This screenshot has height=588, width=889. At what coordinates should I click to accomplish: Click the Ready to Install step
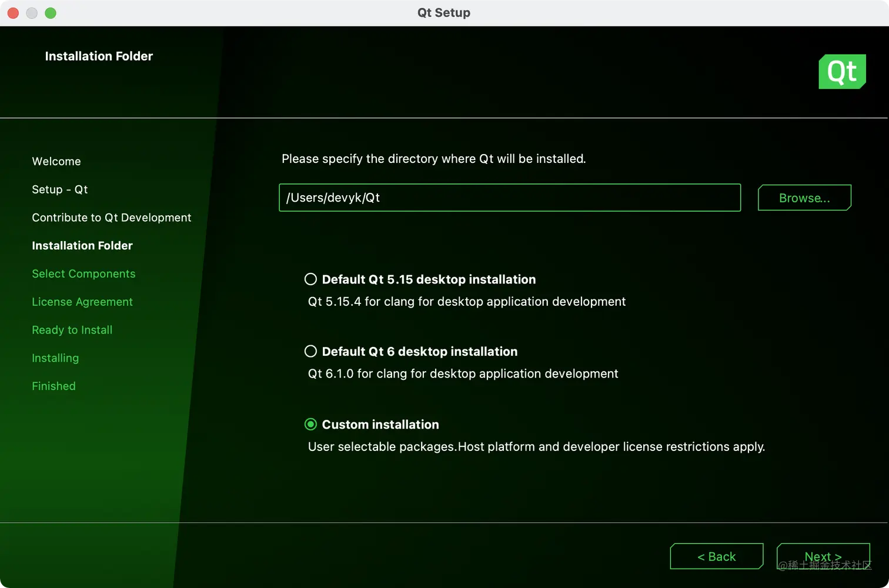[72, 330]
